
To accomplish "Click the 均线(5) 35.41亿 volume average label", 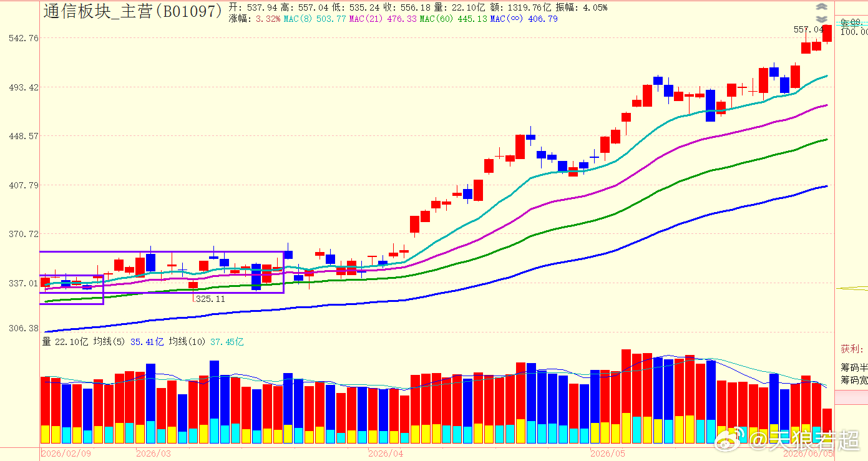I will tap(129, 341).
